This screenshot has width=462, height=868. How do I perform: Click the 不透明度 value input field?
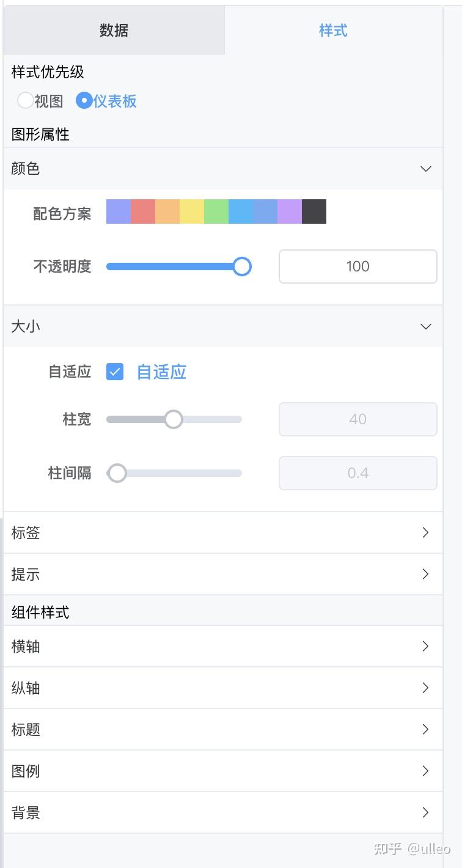pyautogui.click(x=358, y=267)
